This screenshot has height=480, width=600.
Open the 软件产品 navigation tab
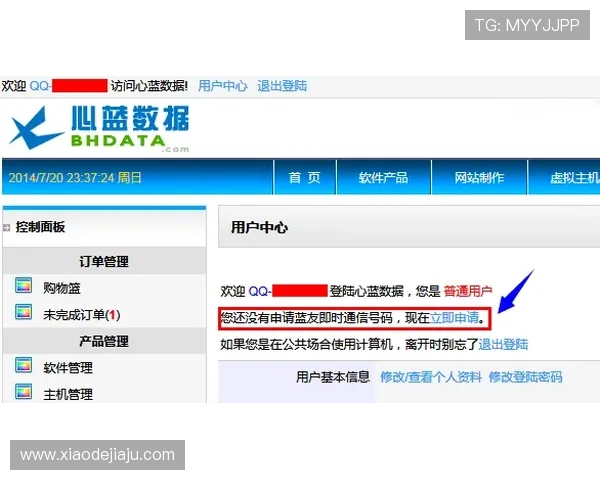tap(383, 178)
